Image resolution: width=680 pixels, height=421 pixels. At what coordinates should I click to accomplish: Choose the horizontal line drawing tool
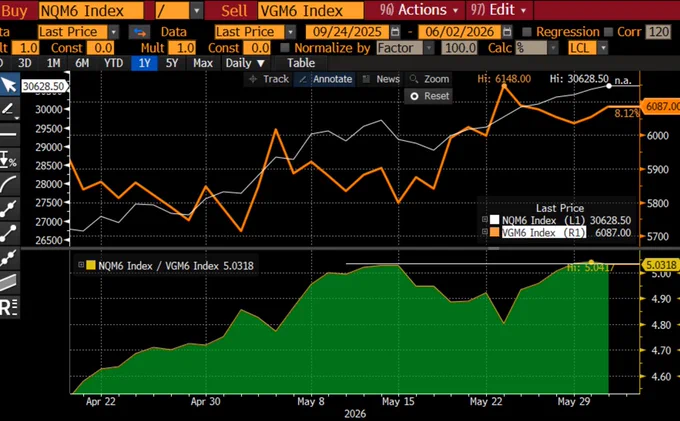pyautogui.click(x=9, y=134)
